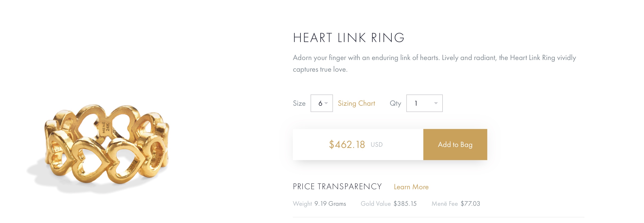Click the USD currency label

(376, 145)
